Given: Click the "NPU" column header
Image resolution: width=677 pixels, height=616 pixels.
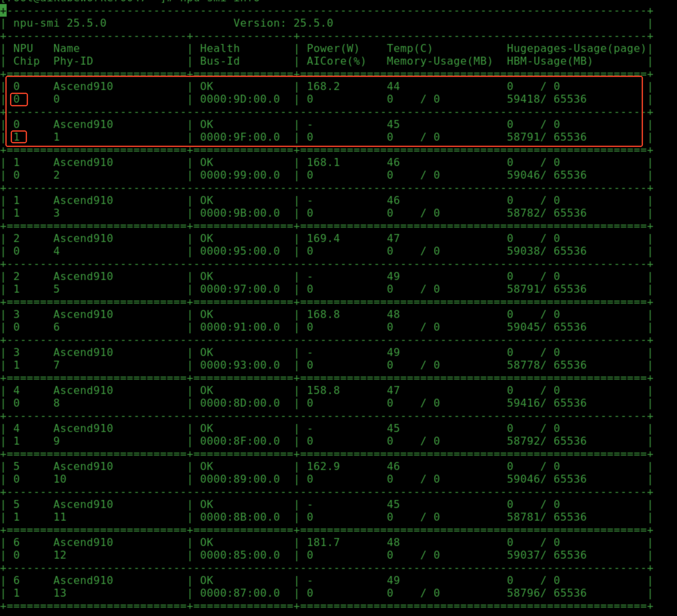Looking at the screenshot, I should click(x=23, y=48).
